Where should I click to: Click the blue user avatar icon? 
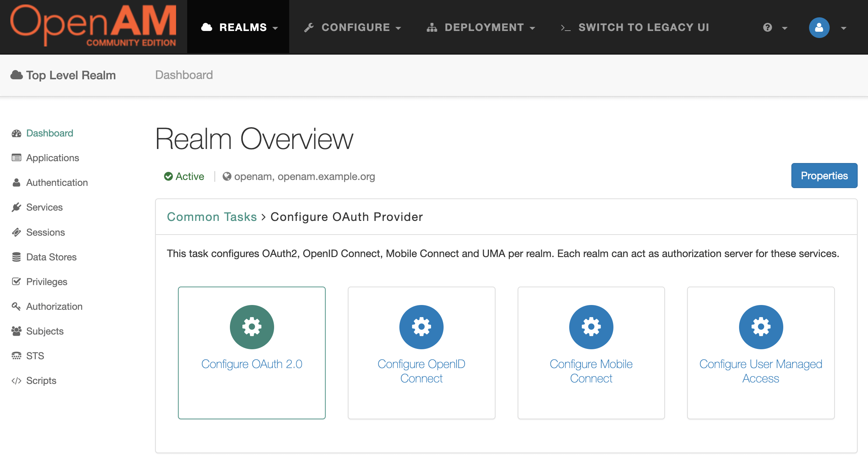tap(819, 28)
